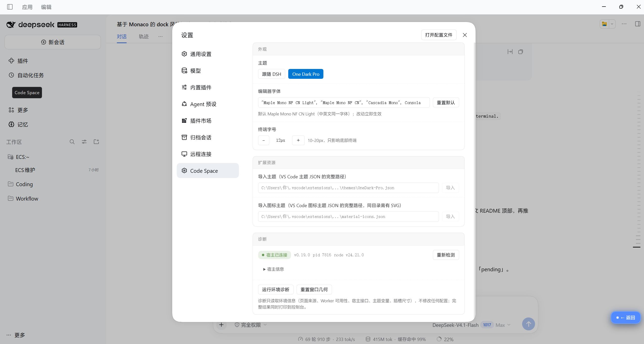Toggle the left sidebar panel icon
This screenshot has width=644, height=344.
10,7
